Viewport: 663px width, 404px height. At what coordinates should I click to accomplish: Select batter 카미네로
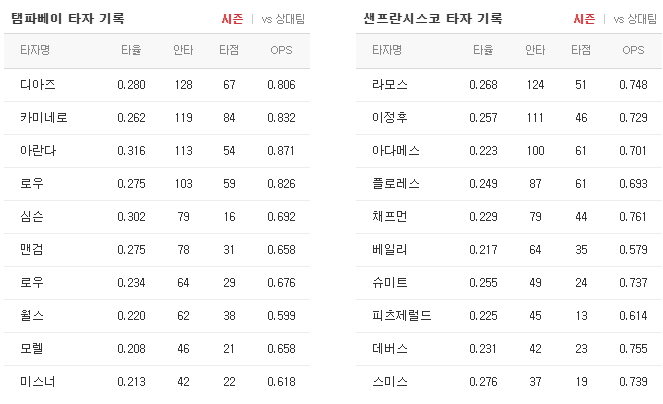44,118
